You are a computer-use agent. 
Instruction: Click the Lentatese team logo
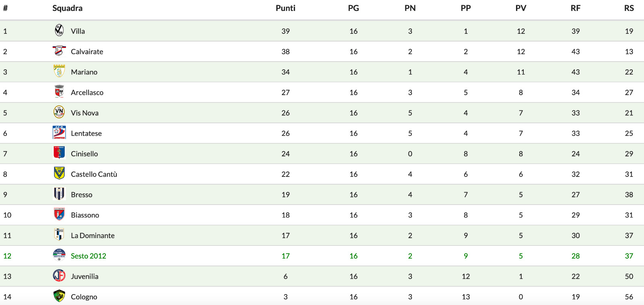point(59,133)
